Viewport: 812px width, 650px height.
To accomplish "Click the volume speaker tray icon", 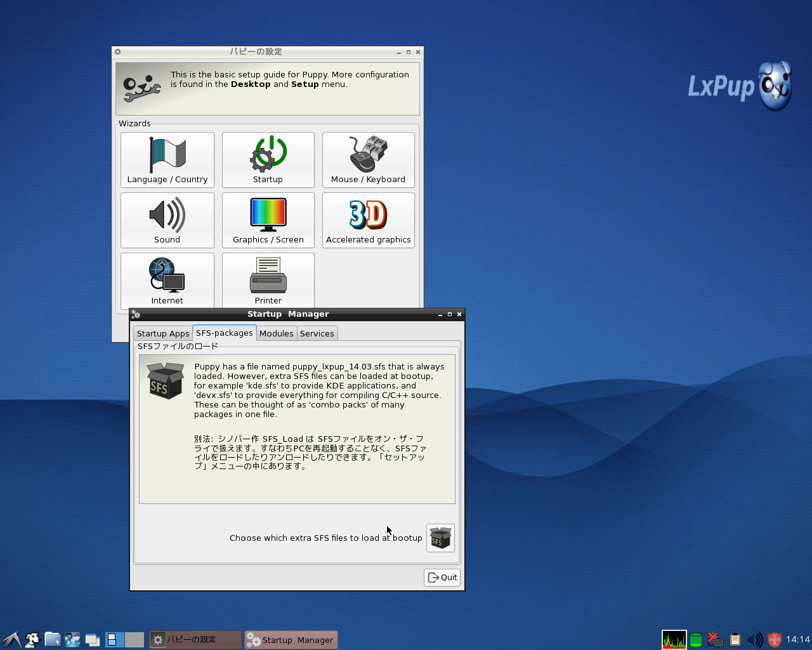I will tap(755, 640).
